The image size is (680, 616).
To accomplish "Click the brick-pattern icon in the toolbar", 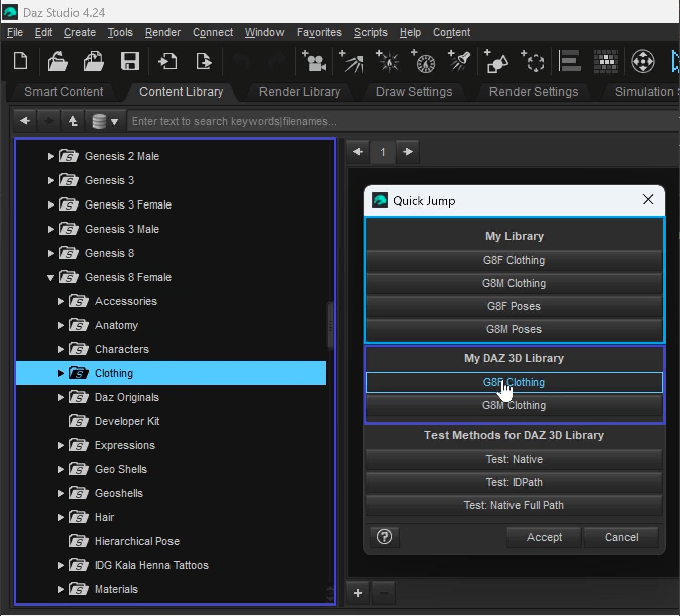I will pos(606,61).
